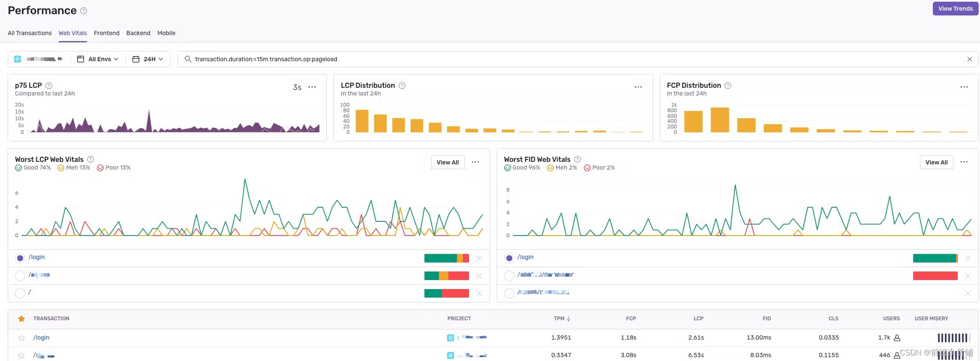
Task: Sort the table by TPM column
Action: 562,319
